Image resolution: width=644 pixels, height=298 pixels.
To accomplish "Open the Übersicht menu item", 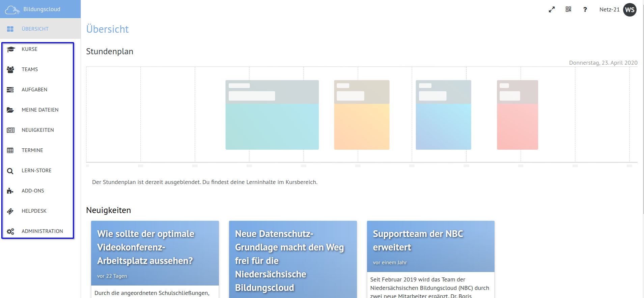I will [x=35, y=29].
